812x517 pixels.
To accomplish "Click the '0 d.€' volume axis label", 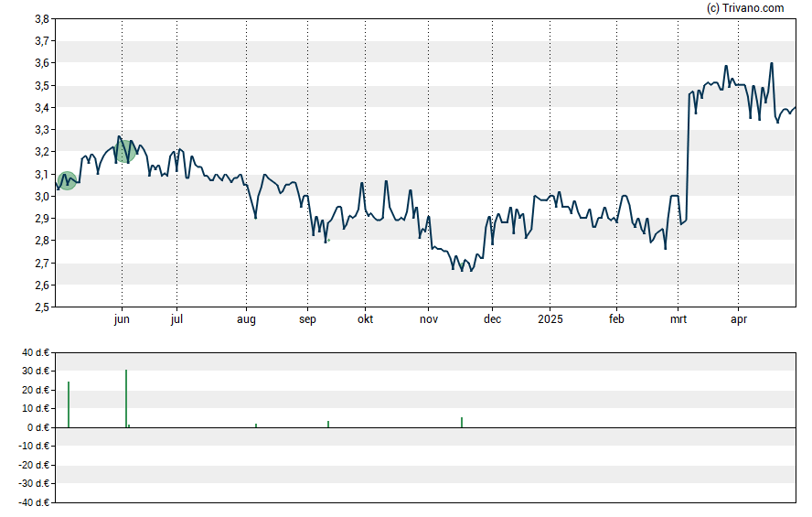I will click(x=38, y=427).
